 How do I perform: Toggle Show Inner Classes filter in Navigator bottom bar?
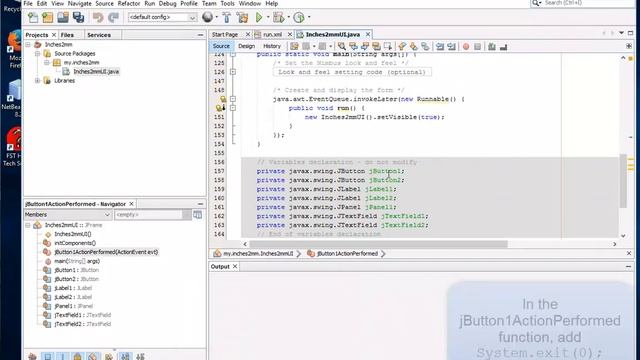(x=93, y=357)
